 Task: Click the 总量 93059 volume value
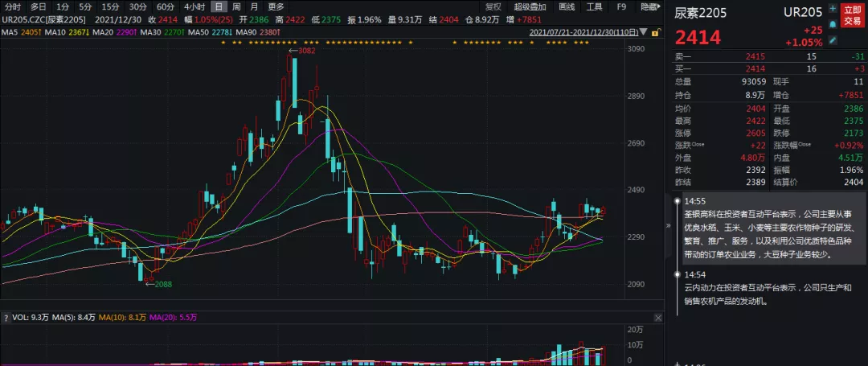coord(754,81)
